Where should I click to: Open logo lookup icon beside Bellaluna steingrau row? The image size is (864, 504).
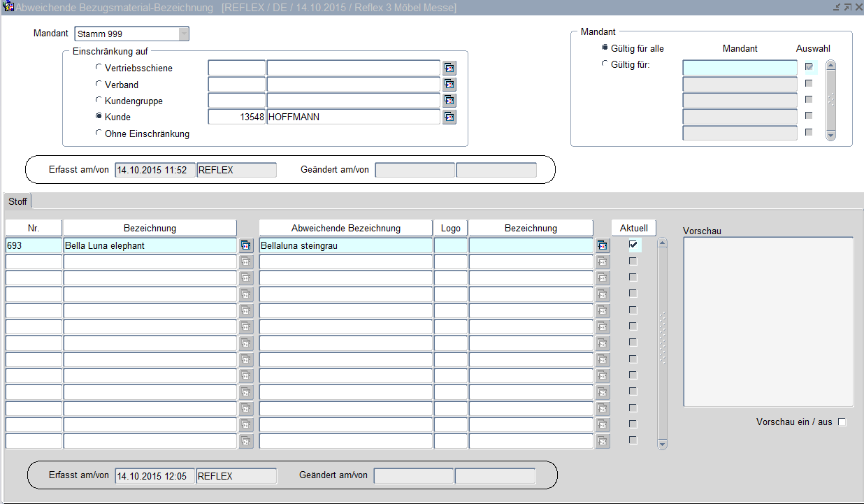pyautogui.click(x=603, y=245)
